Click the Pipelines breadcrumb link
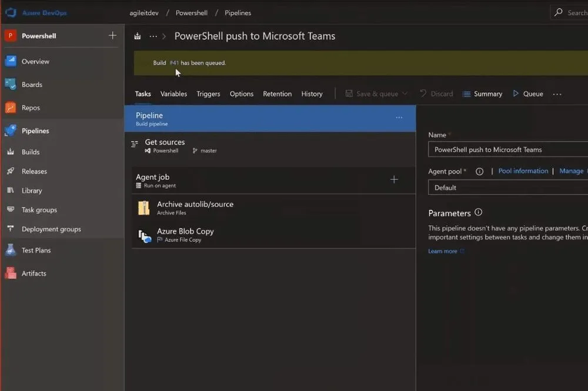This screenshot has width=588, height=391. [x=238, y=13]
